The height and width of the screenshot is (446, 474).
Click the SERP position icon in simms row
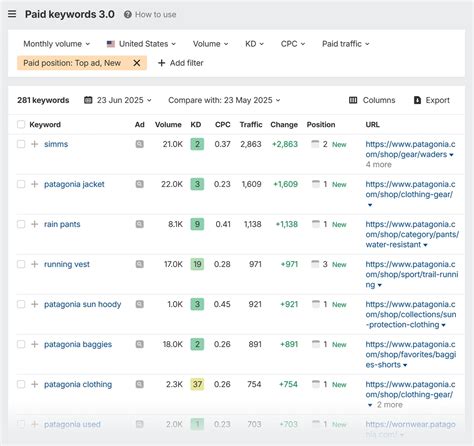point(315,144)
